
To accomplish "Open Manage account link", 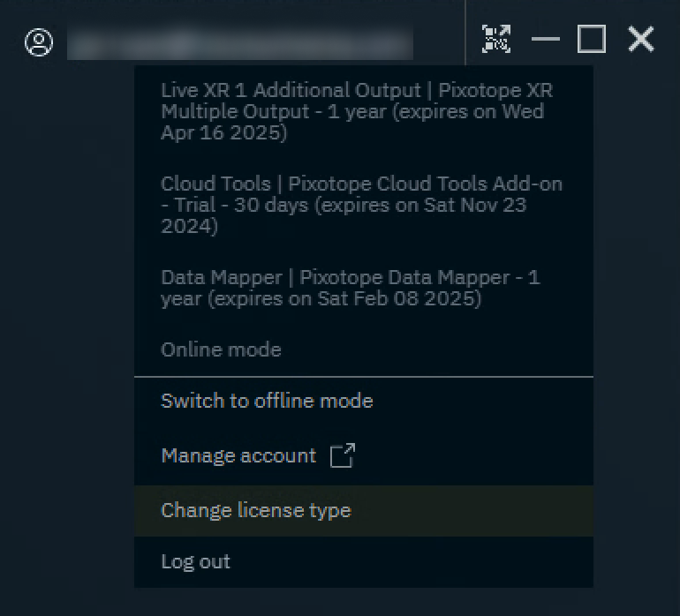I will pyautogui.click(x=238, y=455).
